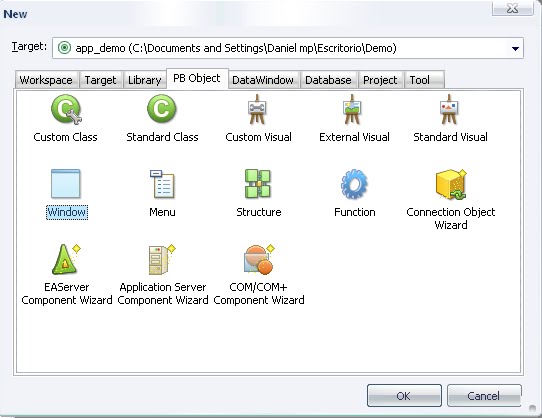Choose the Custom Visual object icon

click(x=257, y=110)
